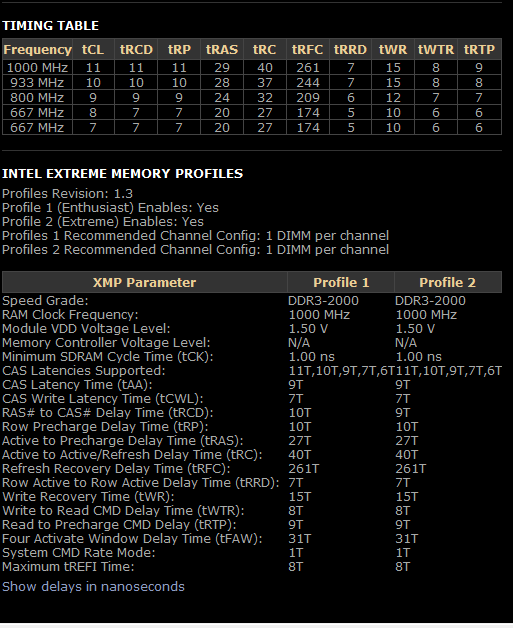Screen dimensions: 513x628
Task: Click the Profiles Revision 1.3 line
Action: (x=67, y=193)
